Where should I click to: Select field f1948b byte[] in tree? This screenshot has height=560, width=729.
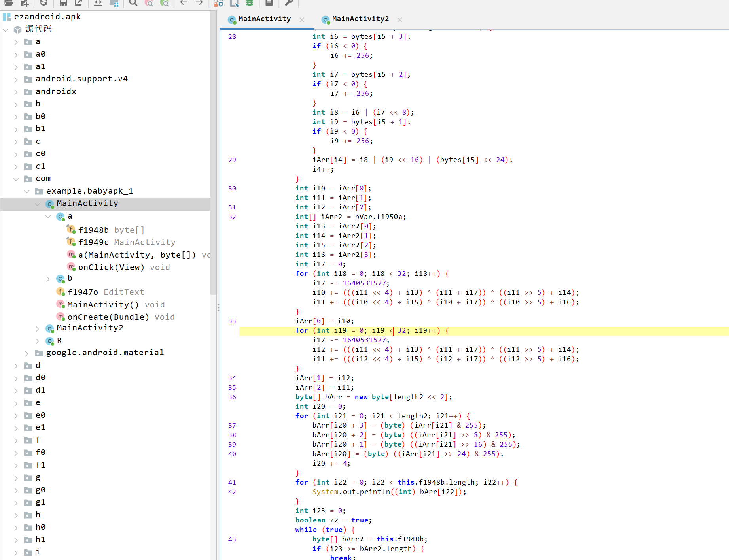[111, 230]
